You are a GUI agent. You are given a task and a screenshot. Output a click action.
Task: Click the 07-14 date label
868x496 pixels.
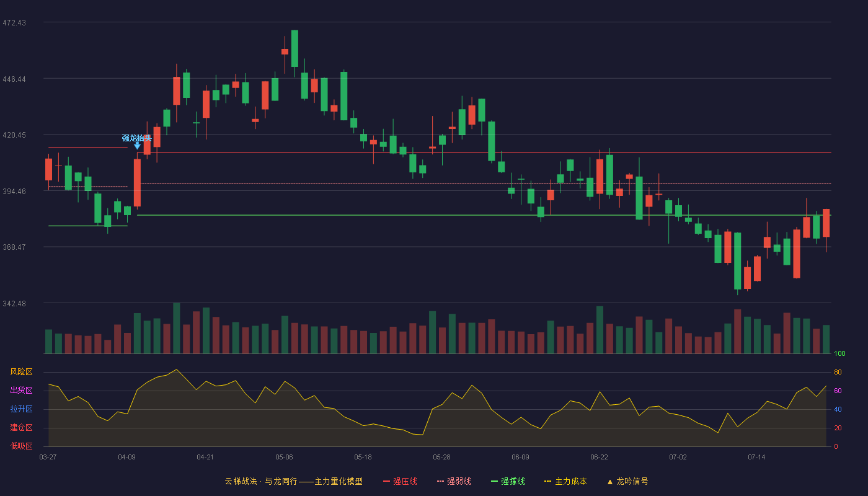click(756, 457)
